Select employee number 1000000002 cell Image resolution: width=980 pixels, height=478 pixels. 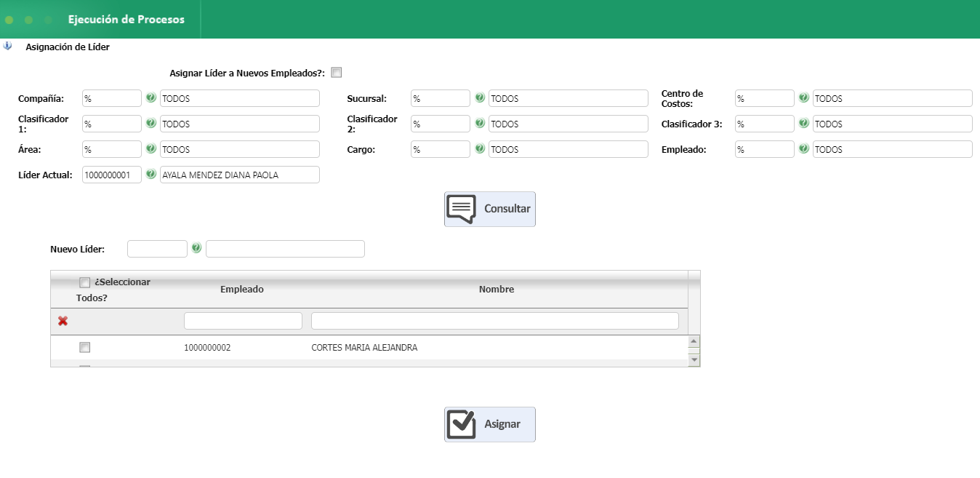[x=207, y=348]
